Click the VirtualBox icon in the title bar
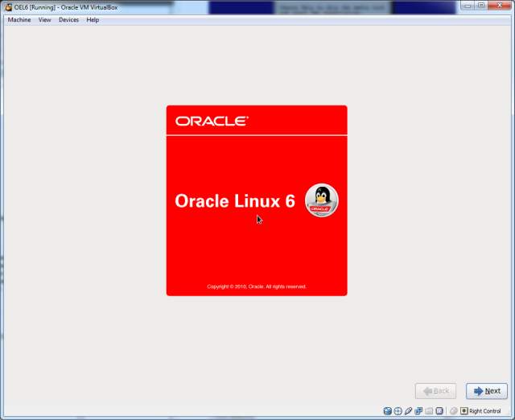Image resolution: width=515 pixels, height=420 pixels. (x=9, y=7)
